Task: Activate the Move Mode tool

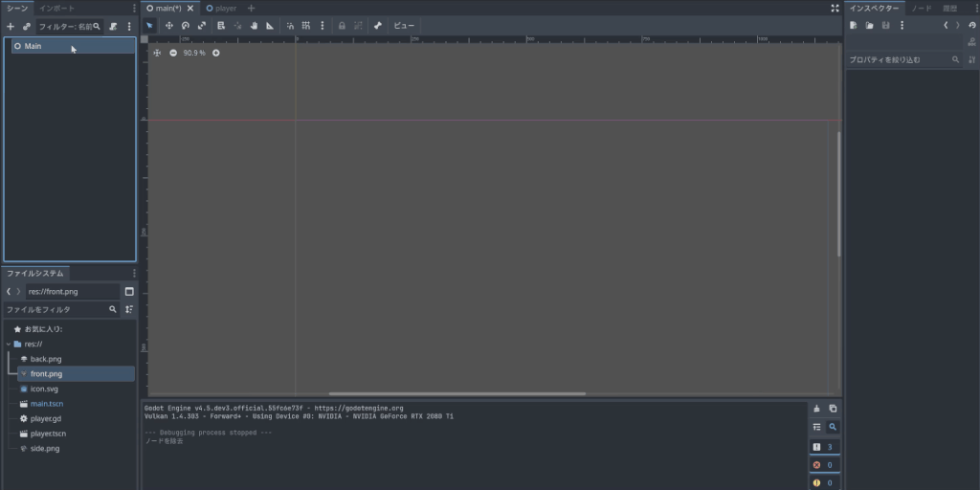Action: coord(168,26)
